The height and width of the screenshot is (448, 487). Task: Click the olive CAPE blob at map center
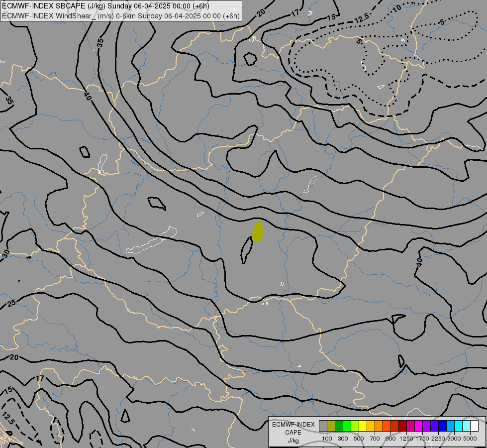tap(258, 231)
